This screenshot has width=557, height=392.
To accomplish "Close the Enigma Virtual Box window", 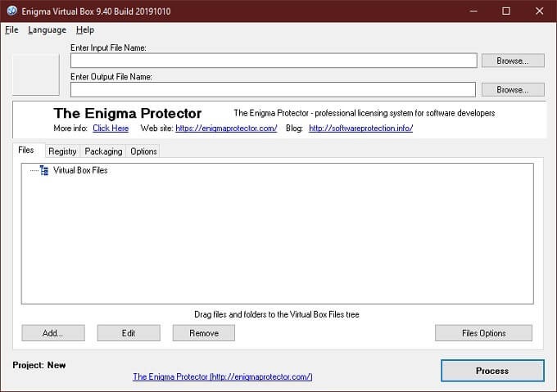I will point(539,11).
